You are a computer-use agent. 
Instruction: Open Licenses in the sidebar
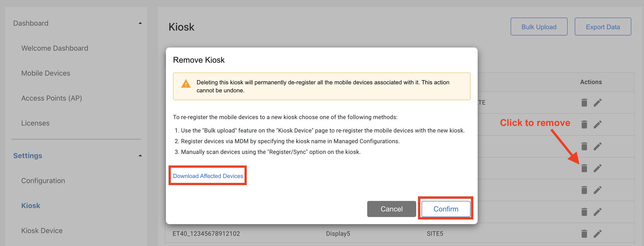point(35,123)
